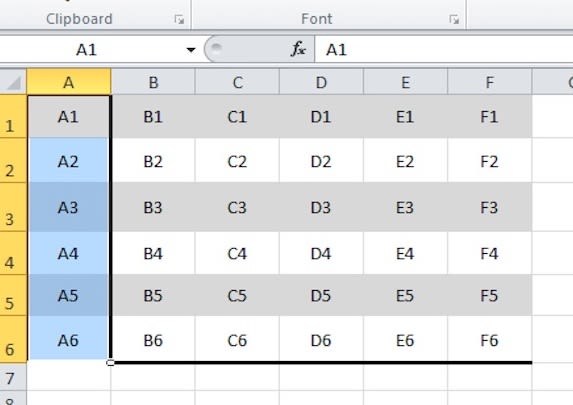Select column D header

point(321,83)
